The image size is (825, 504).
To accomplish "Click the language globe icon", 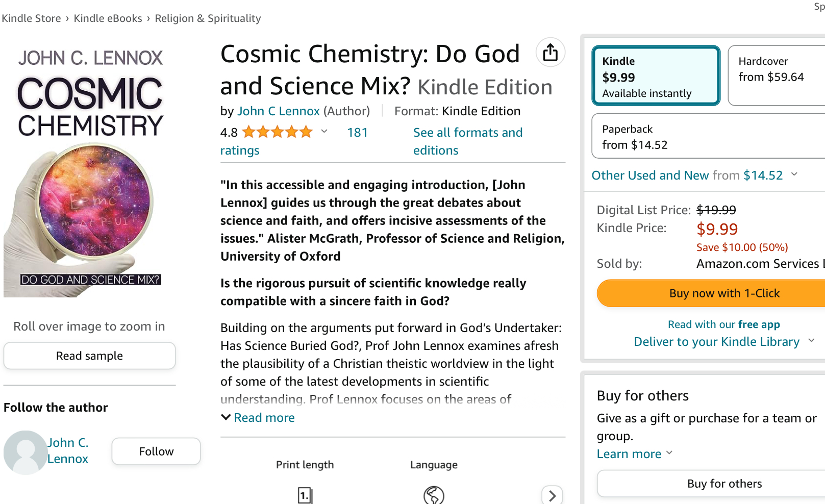I will 434,495.
